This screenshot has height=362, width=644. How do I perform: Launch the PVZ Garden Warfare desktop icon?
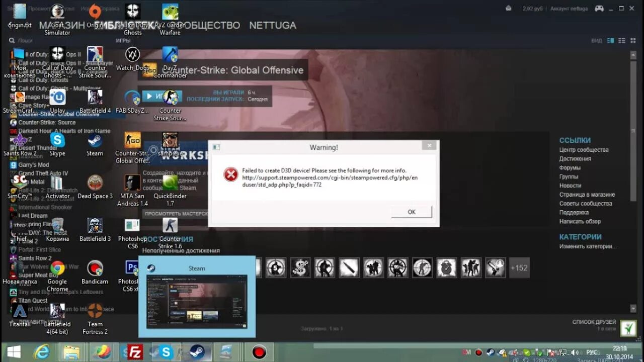(x=170, y=20)
